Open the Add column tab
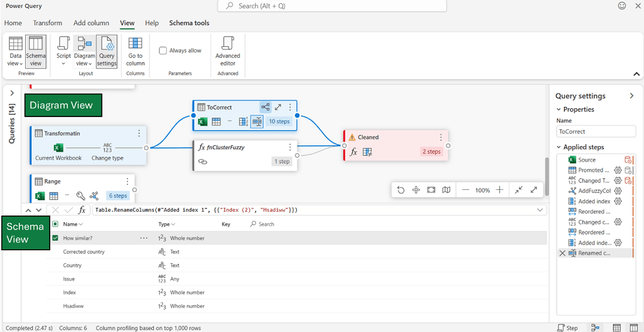 point(91,23)
